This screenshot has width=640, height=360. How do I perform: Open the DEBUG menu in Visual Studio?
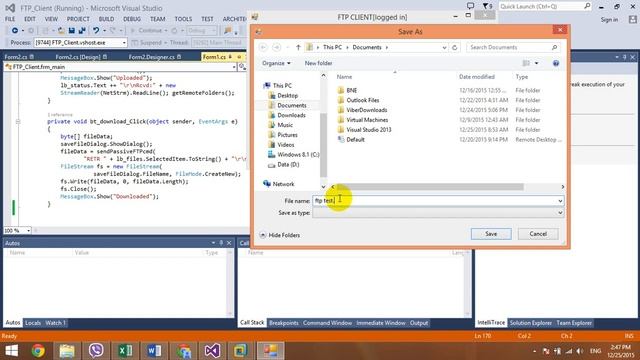click(132, 19)
